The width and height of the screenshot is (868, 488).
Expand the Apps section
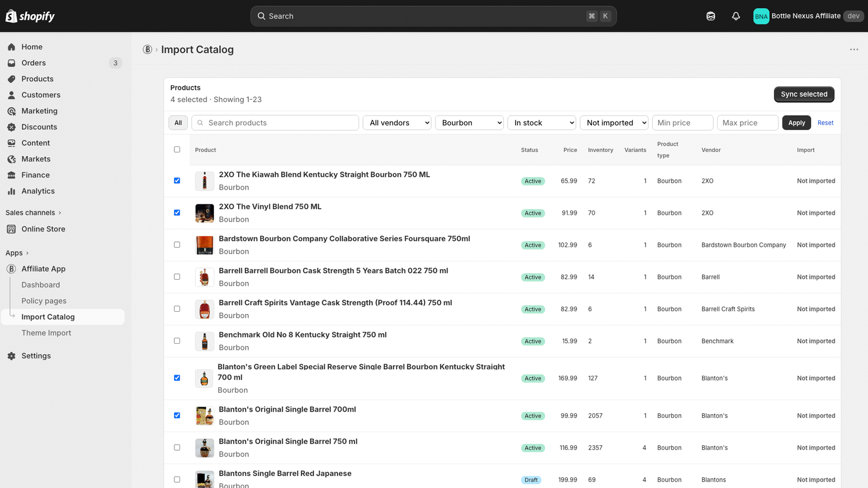click(17, 253)
